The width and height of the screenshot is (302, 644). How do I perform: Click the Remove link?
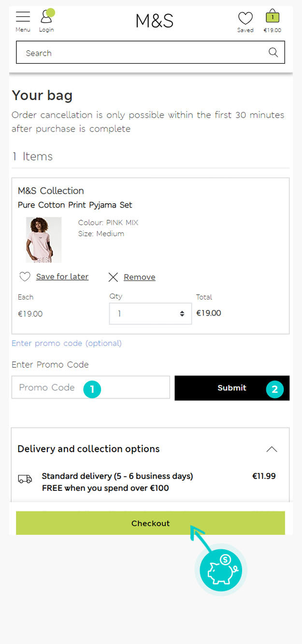[140, 277]
